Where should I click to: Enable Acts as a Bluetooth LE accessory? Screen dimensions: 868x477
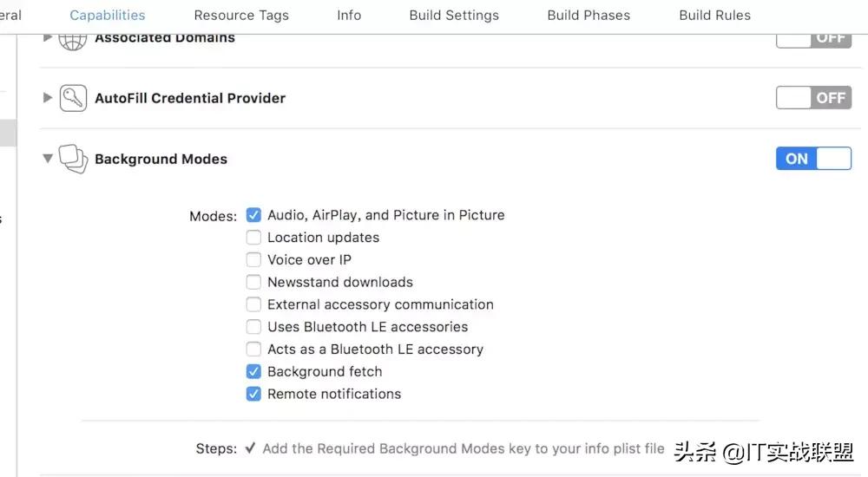pos(253,350)
